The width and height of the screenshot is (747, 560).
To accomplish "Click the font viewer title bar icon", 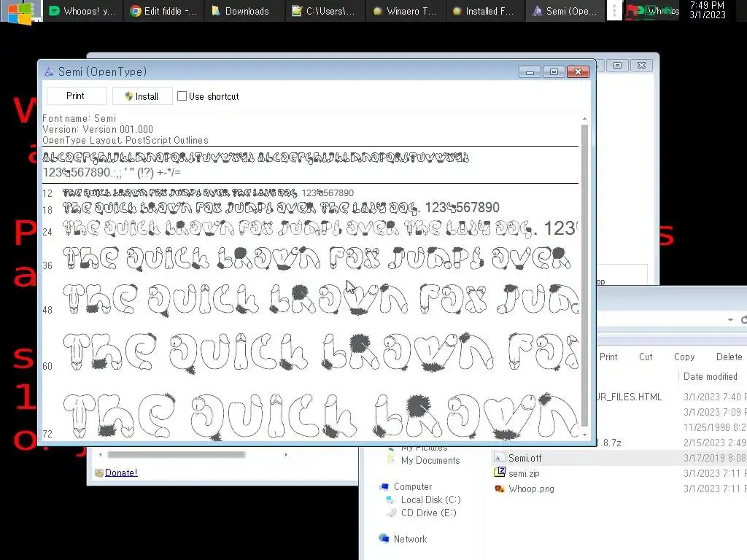I will [x=49, y=72].
